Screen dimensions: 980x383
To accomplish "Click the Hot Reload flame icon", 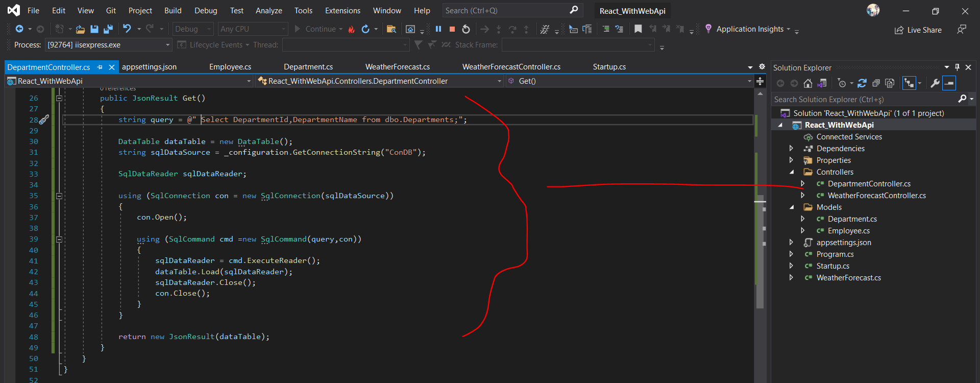I will pyautogui.click(x=351, y=29).
